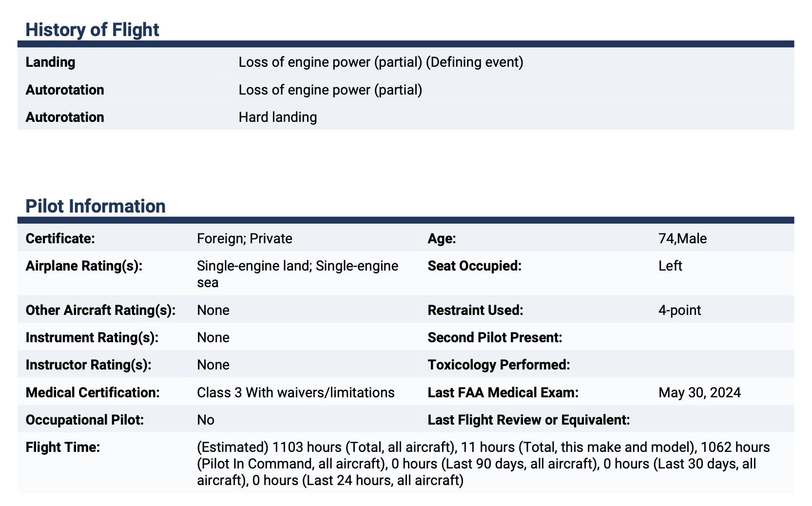Click the History of Flight heading
Image resolution: width=812 pixels, height=506 pixels.
pyautogui.click(x=92, y=30)
